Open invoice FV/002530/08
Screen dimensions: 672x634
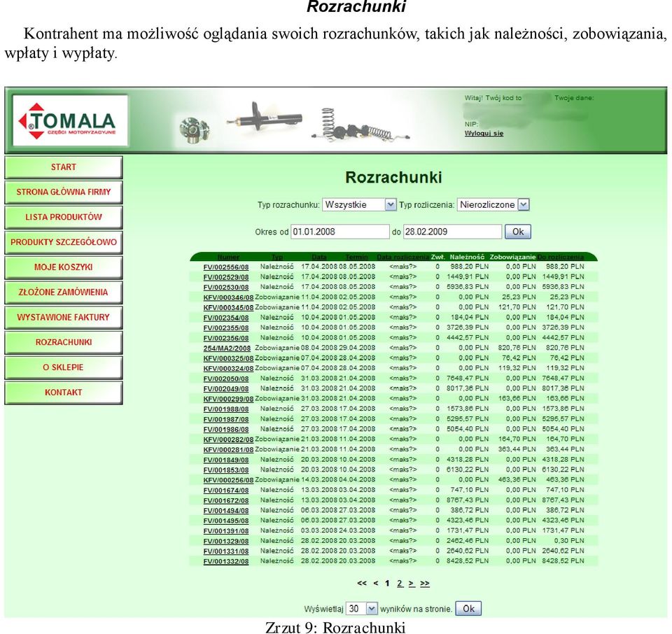(x=226, y=288)
